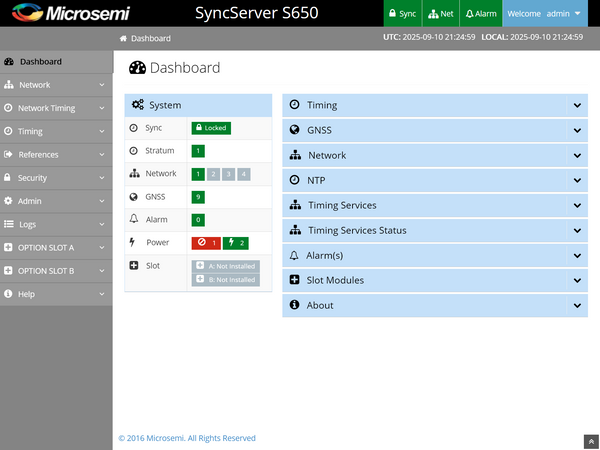This screenshot has width=600, height=450.
Task: Expand the NTP panel chevron
Action: click(577, 180)
